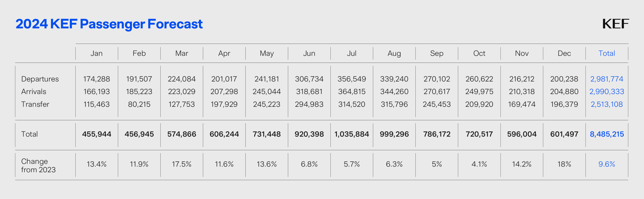This screenshot has width=644, height=199.
Task: Click the KEF logo
Action: click(615, 24)
